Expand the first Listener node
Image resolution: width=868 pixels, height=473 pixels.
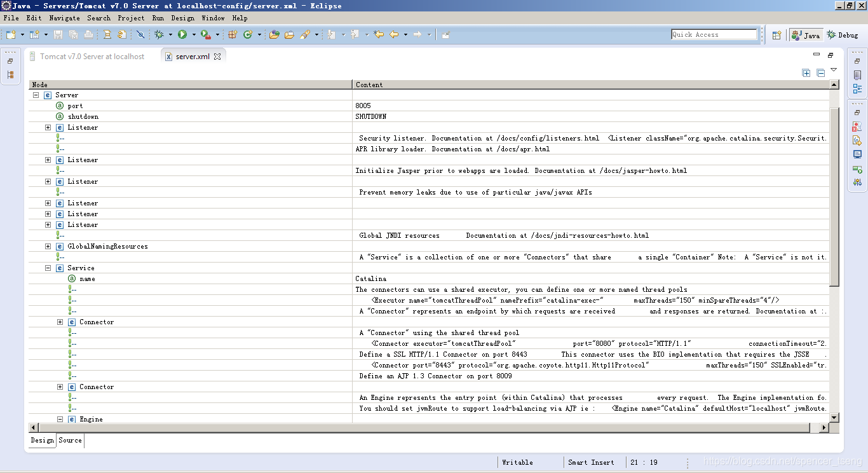pyautogui.click(x=48, y=127)
